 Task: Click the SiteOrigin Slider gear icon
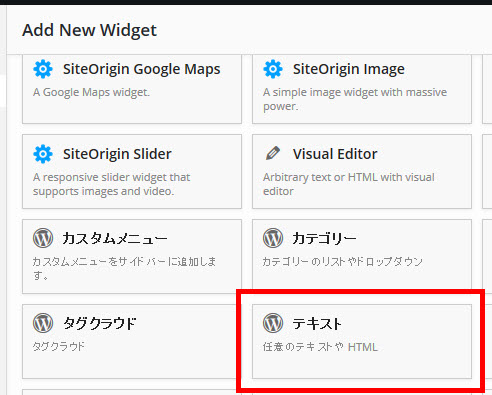pyautogui.click(x=43, y=154)
